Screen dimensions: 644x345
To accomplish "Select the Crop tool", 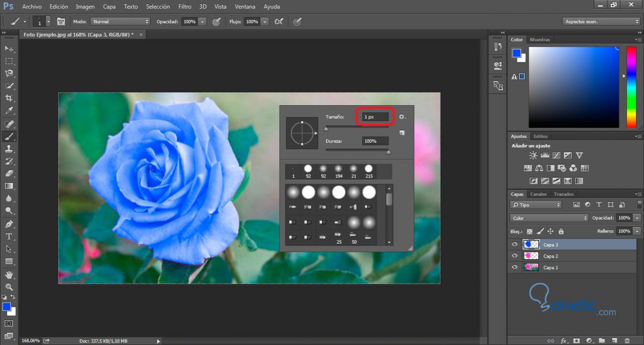I will pyautogui.click(x=9, y=98).
